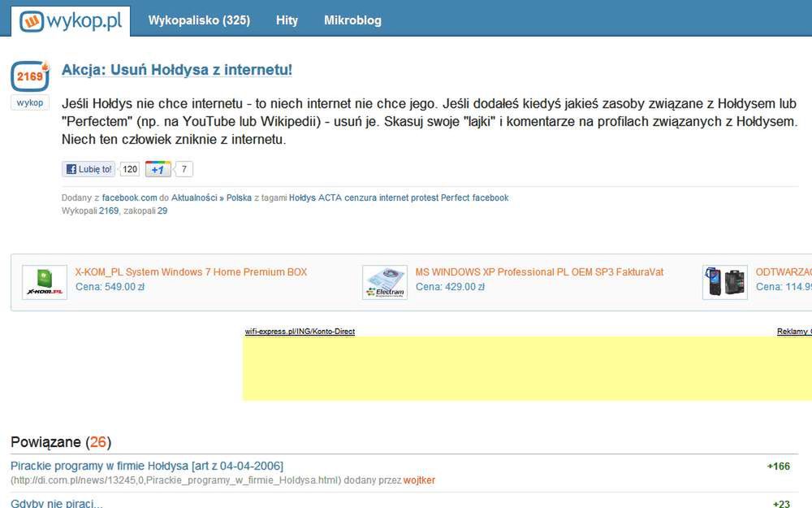This screenshot has width=812, height=508.
Task: Open user profile wojtker
Action: coord(419,480)
